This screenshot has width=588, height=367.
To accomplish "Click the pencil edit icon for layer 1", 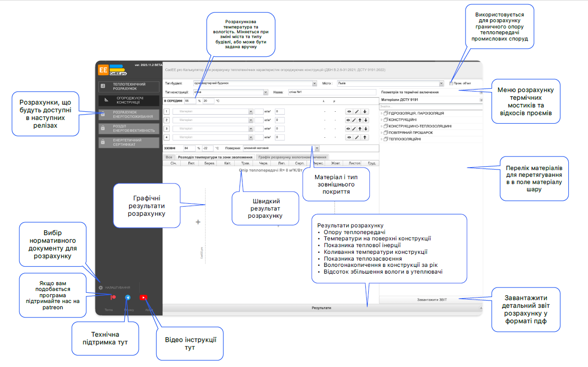I will (x=357, y=111).
